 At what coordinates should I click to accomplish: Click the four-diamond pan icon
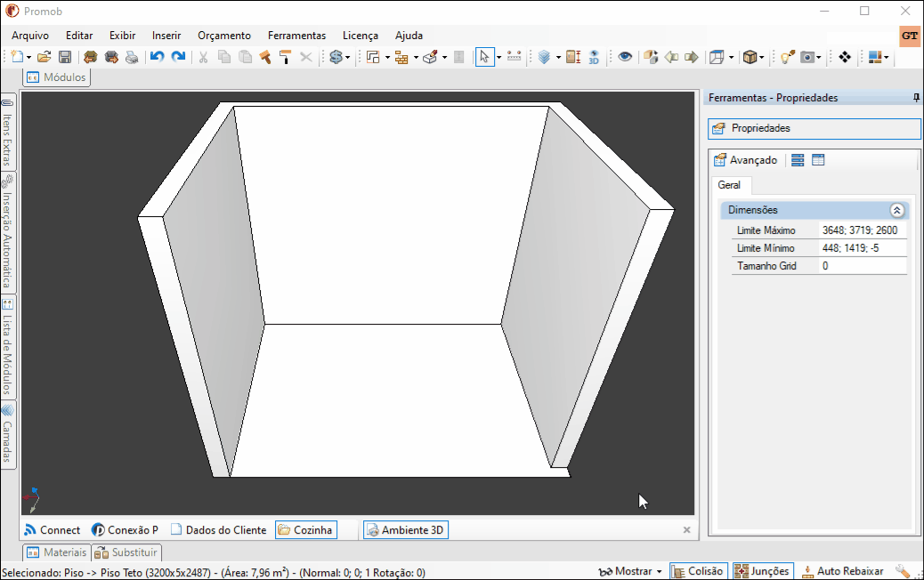point(845,57)
